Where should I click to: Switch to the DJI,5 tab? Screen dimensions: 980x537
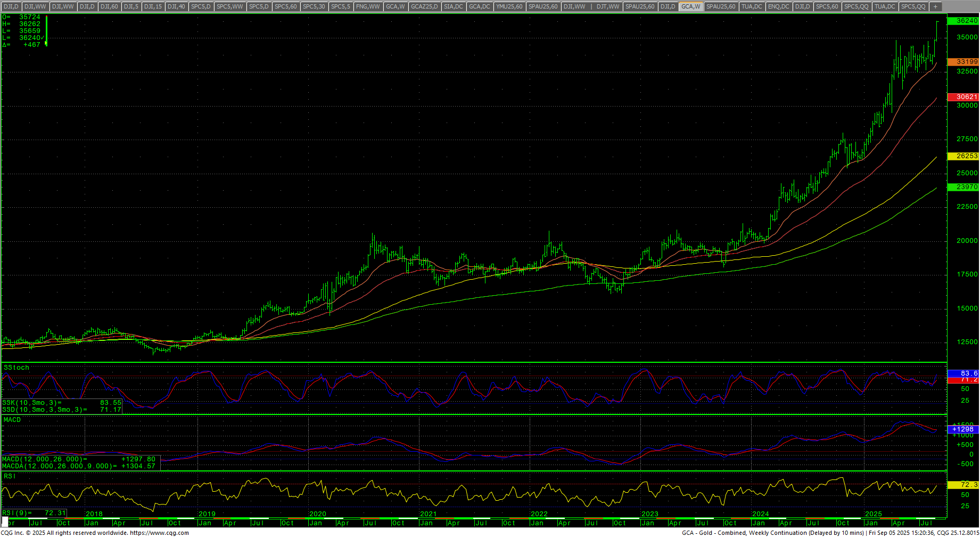click(131, 6)
